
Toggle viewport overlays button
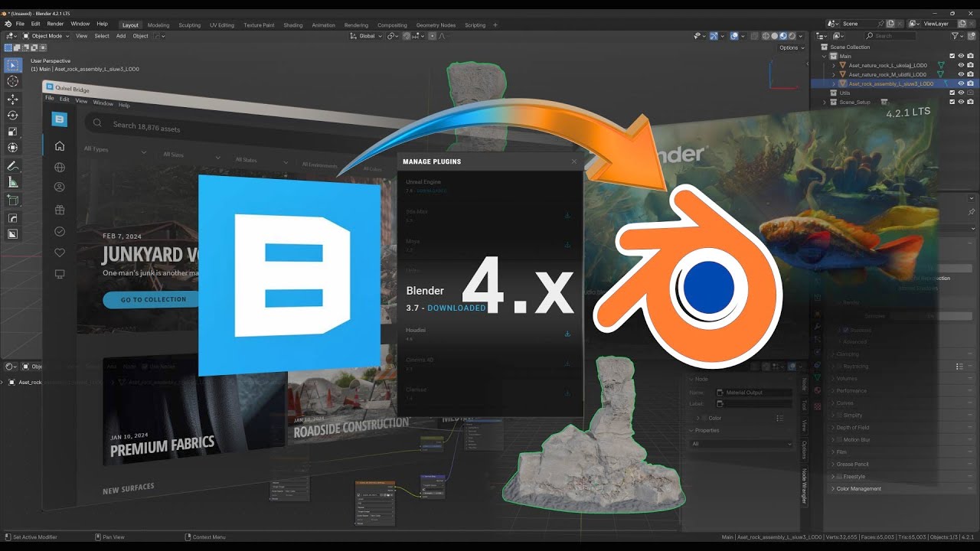733,36
